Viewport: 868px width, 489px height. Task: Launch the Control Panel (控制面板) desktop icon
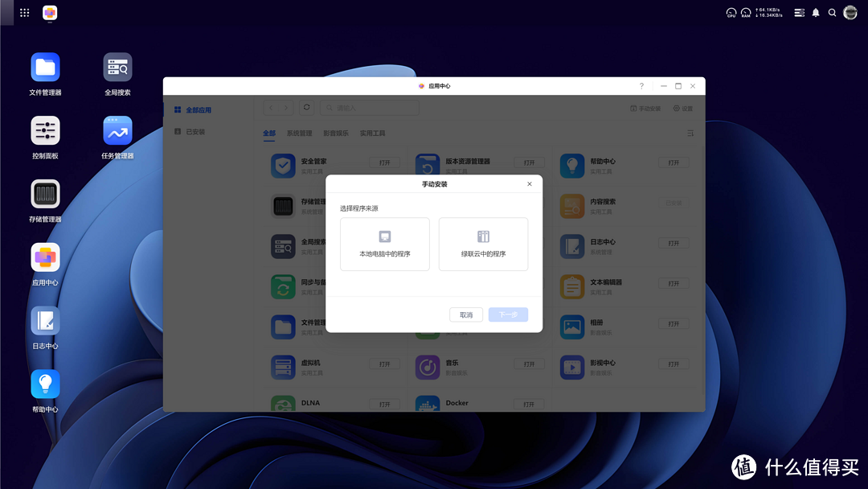pyautogui.click(x=46, y=131)
